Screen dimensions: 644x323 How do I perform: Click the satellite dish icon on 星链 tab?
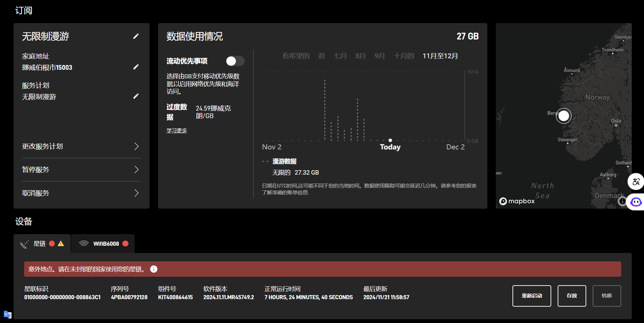[24, 244]
